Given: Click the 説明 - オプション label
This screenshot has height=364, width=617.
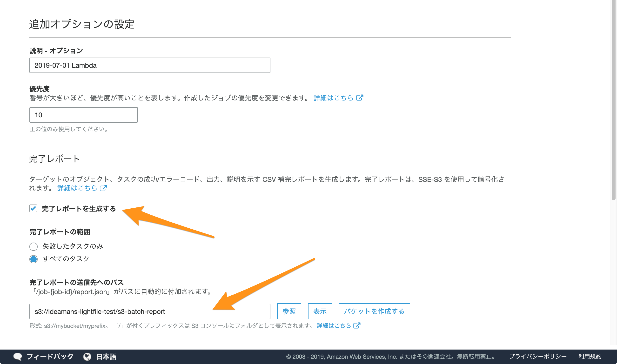Looking at the screenshot, I should (x=56, y=51).
